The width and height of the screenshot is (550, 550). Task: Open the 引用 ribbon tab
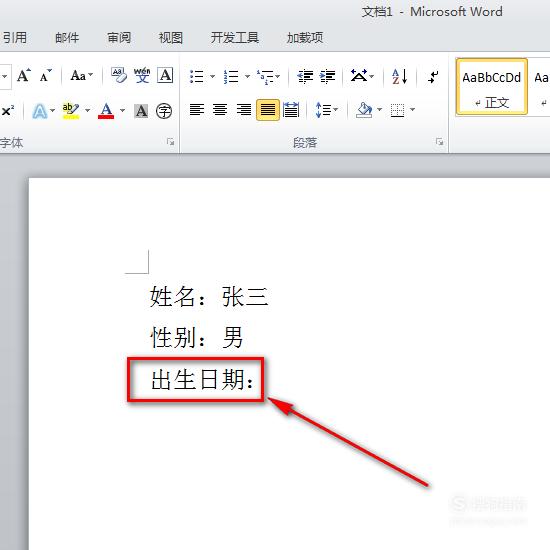14,37
